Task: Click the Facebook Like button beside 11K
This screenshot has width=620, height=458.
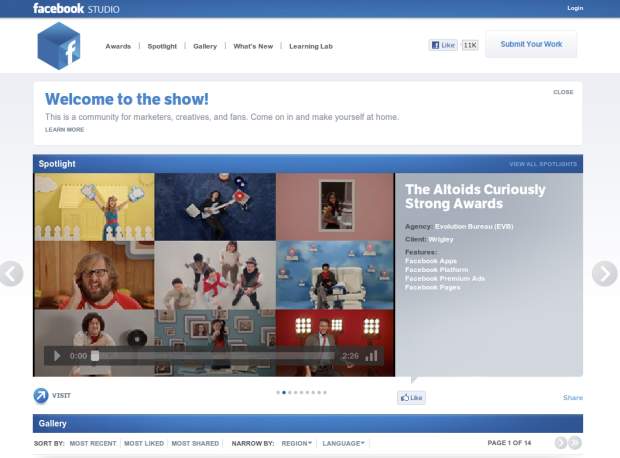Action: coord(443,45)
